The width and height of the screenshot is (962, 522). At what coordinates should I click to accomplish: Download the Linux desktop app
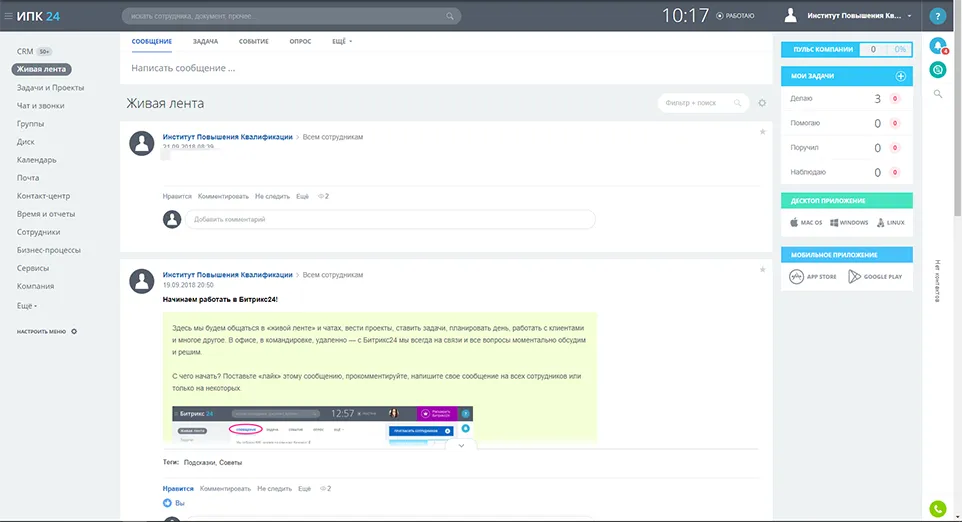tap(891, 223)
